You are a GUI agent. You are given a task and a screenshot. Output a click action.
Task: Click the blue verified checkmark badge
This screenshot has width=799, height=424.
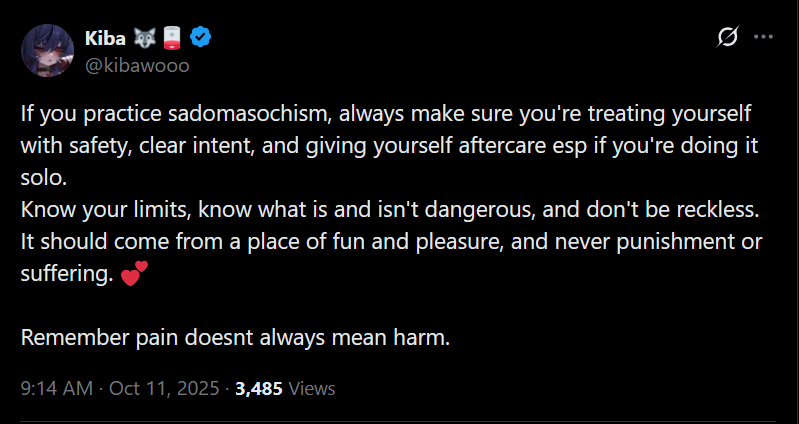coord(201,38)
